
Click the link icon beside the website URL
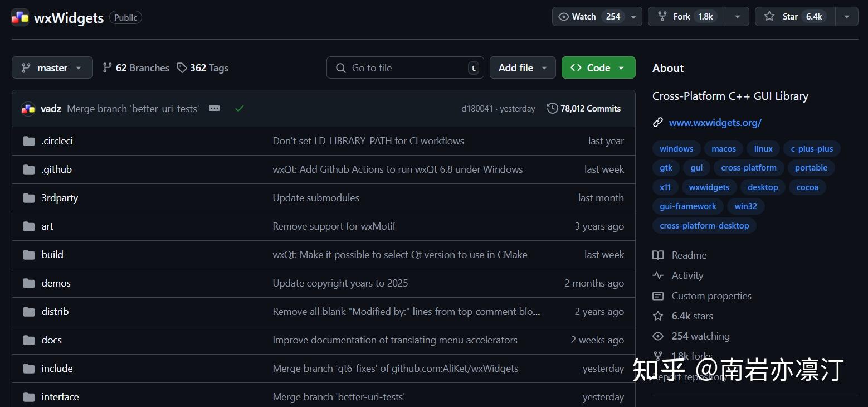pos(658,122)
